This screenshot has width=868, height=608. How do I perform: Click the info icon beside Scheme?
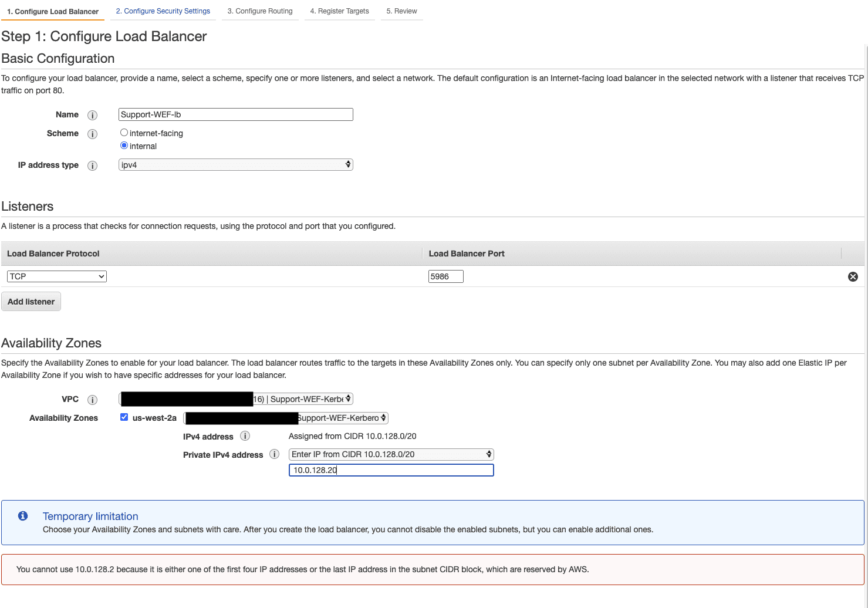click(x=92, y=134)
